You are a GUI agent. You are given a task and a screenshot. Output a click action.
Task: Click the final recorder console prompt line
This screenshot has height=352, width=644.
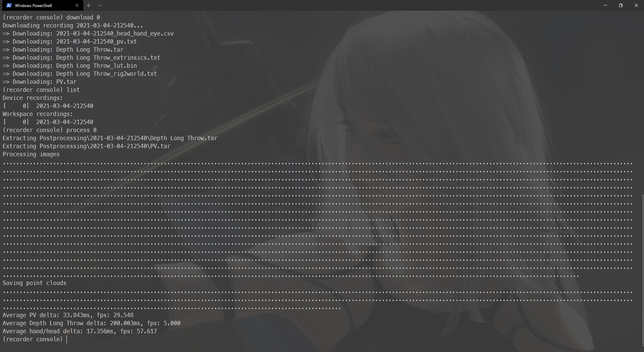(33, 339)
